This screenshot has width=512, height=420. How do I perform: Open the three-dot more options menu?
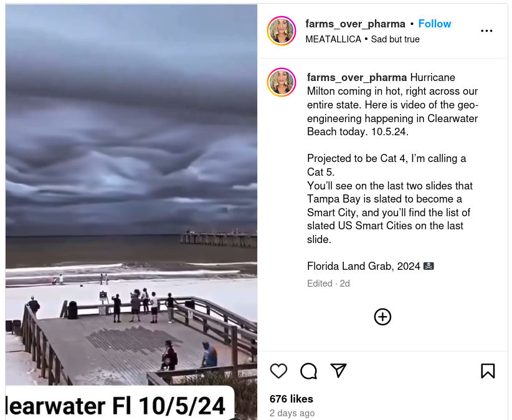point(486,31)
